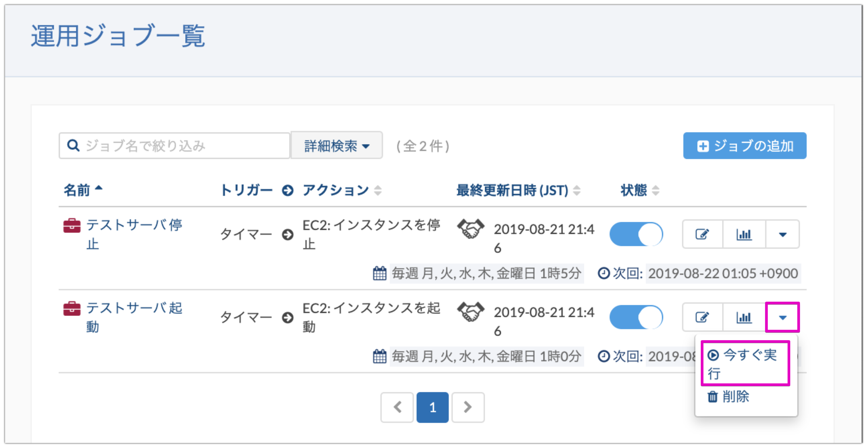Image resolution: width=868 pixels, height=448 pixels.
Task: Click the 2019-08-22 01:05 +0900 next-run value
Action: tap(723, 273)
